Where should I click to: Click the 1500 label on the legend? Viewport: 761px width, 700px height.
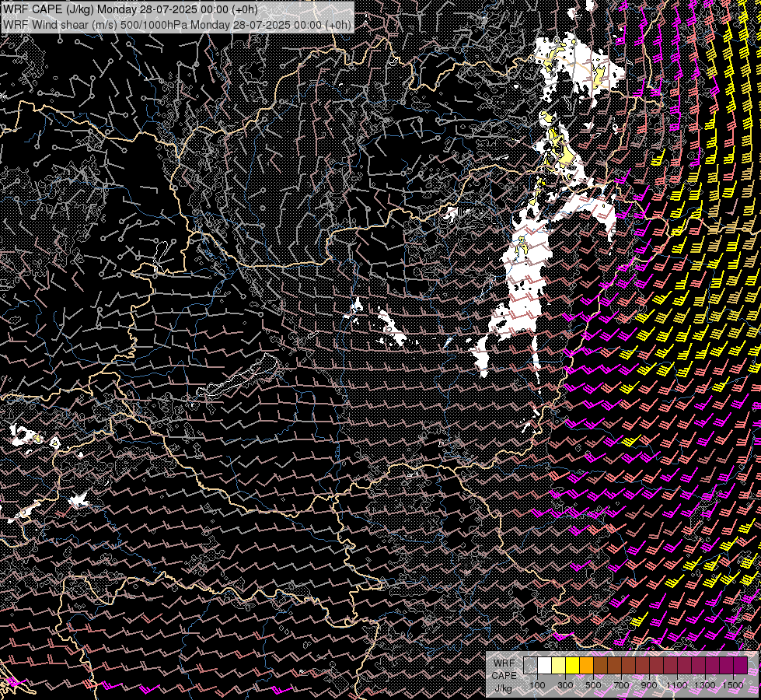click(x=733, y=685)
